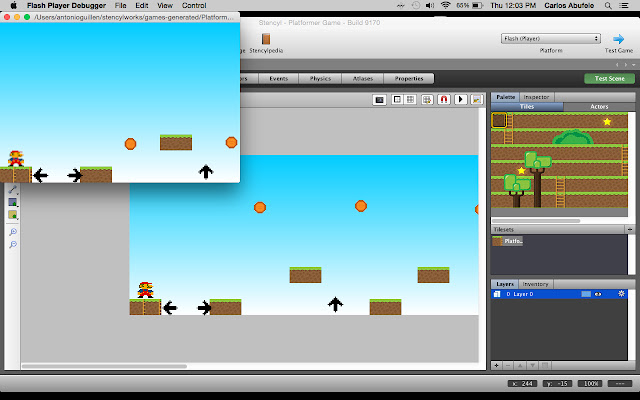Click the green Test Scene button
Image resolution: width=640 pixels, height=400 pixels.
pos(609,78)
